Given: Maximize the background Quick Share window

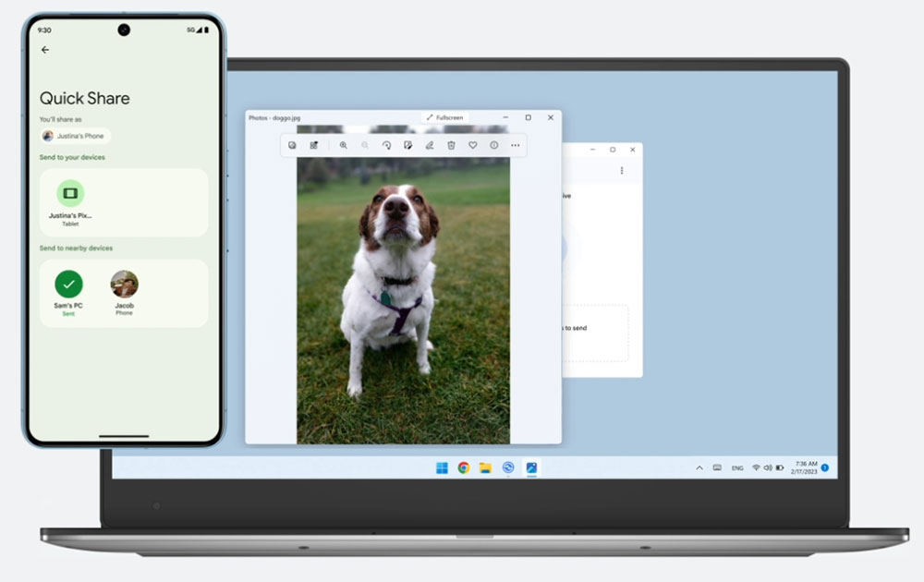Looking at the screenshot, I should [613, 150].
